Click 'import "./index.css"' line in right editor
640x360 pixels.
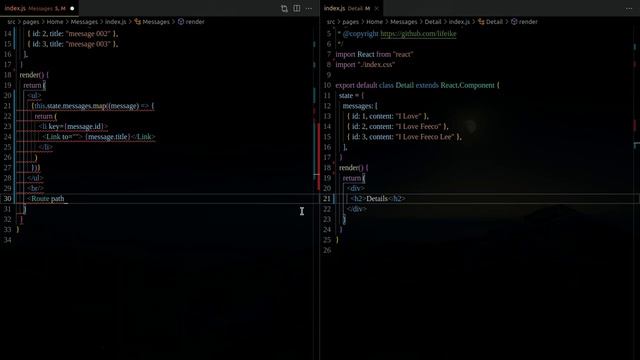click(x=365, y=64)
